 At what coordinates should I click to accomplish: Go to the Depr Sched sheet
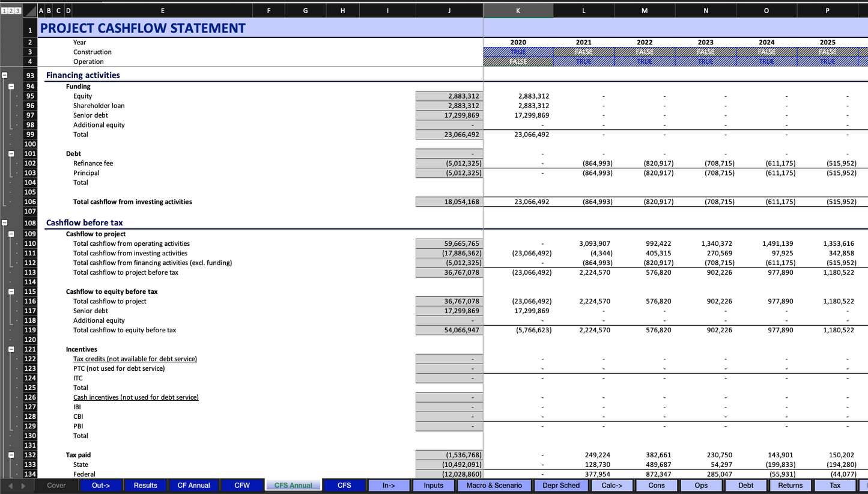click(561, 486)
